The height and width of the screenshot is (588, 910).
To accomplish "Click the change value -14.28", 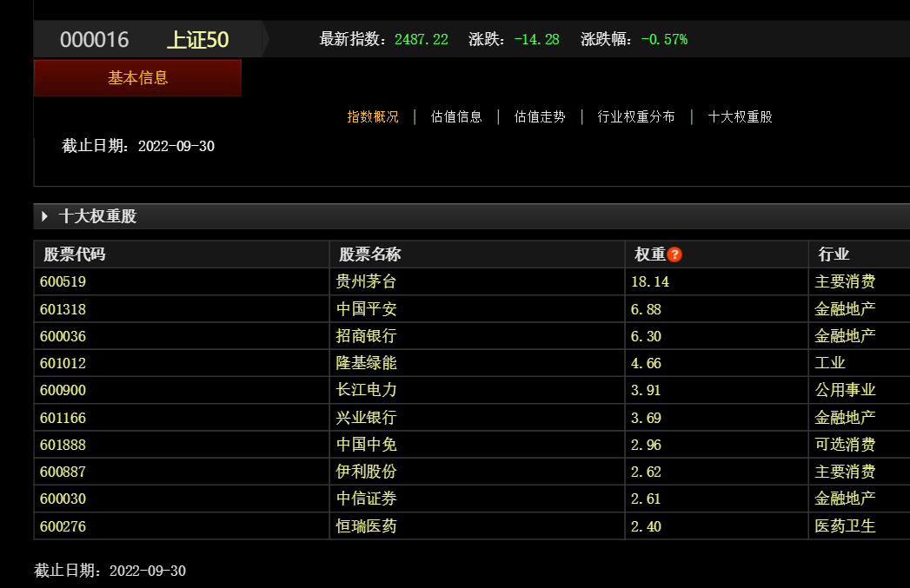I will [537, 39].
